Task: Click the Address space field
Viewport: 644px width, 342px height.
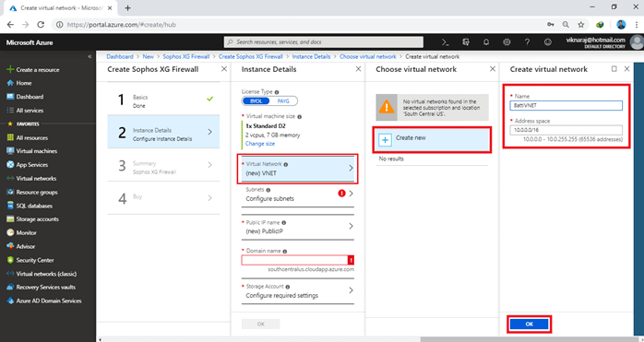Action: point(566,130)
